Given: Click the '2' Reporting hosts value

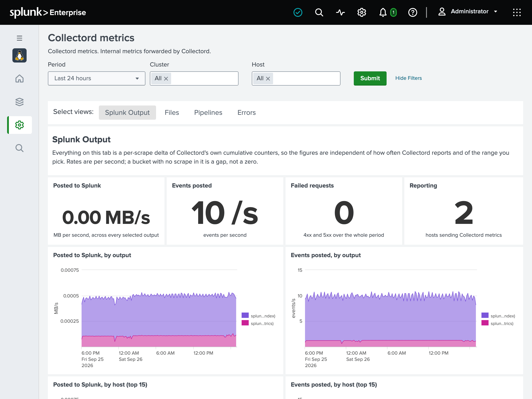Looking at the screenshot, I should pos(464,213).
